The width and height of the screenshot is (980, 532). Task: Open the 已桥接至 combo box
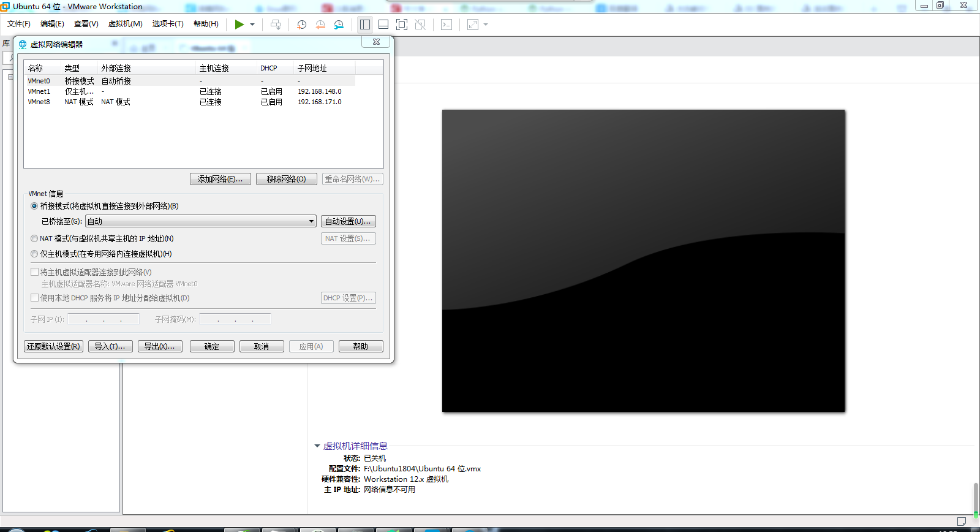pyautogui.click(x=201, y=221)
